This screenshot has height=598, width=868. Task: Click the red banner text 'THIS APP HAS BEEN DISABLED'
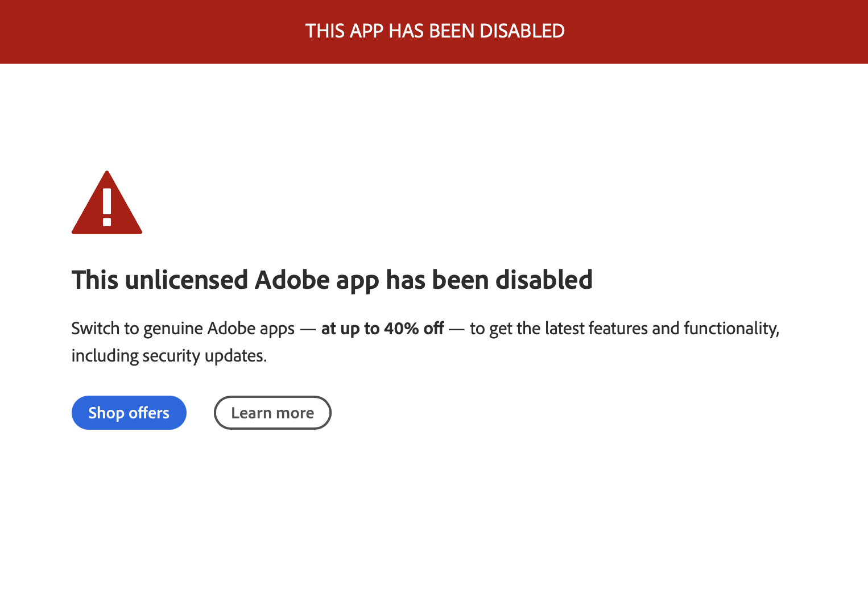pyautogui.click(x=435, y=31)
